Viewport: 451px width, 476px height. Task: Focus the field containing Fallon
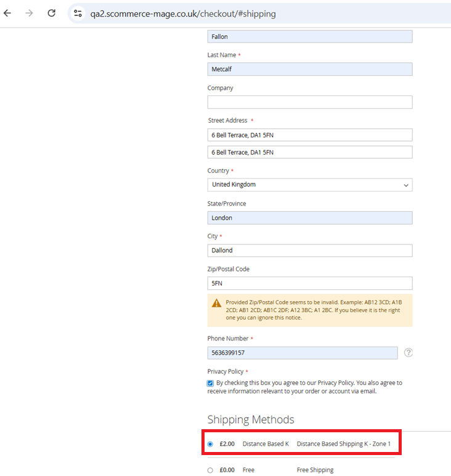pos(309,37)
